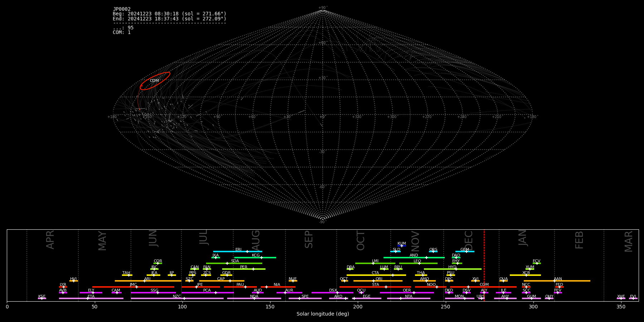
Task: Click the +330° longitude label on the map
Action: [357, 117]
